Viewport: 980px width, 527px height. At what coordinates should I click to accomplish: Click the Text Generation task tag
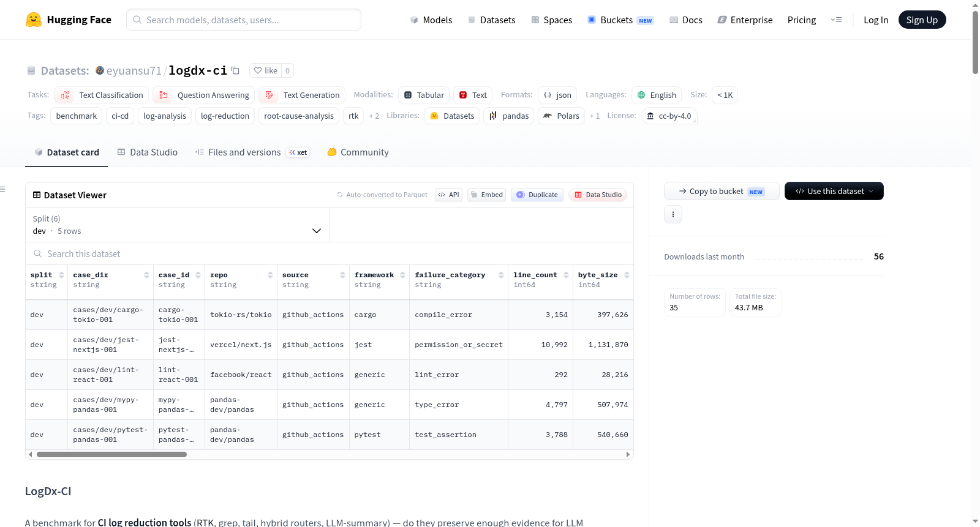pyautogui.click(x=302, y=95)
